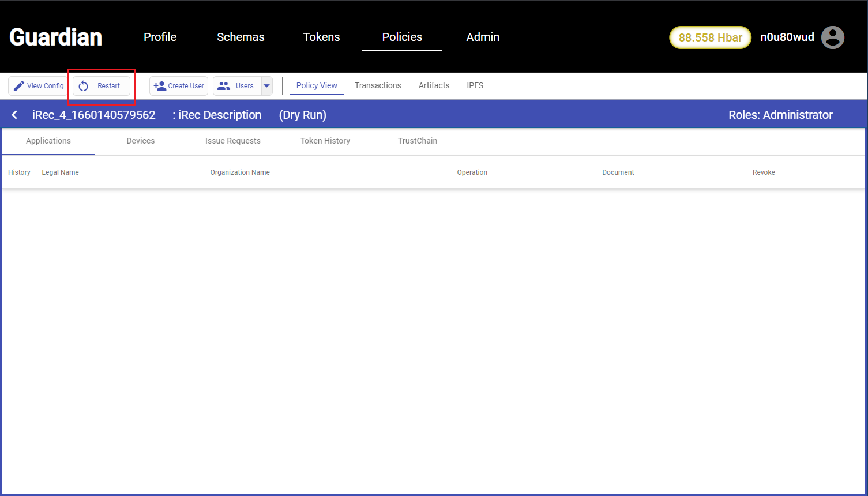Image resolution: width=868 pixels, height=496 pixels.
Task: Click the Document column header
Action: 618,172
